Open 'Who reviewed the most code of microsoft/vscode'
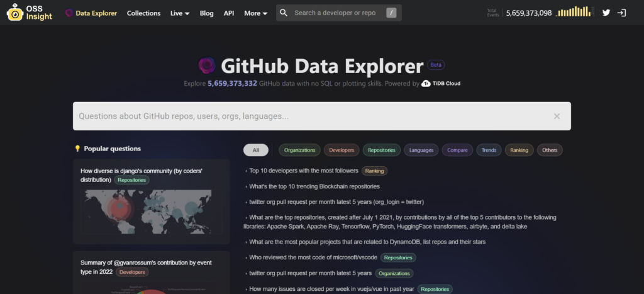Image resolution: width=644 pixels, height=294 pixels. tap(313, 257)
